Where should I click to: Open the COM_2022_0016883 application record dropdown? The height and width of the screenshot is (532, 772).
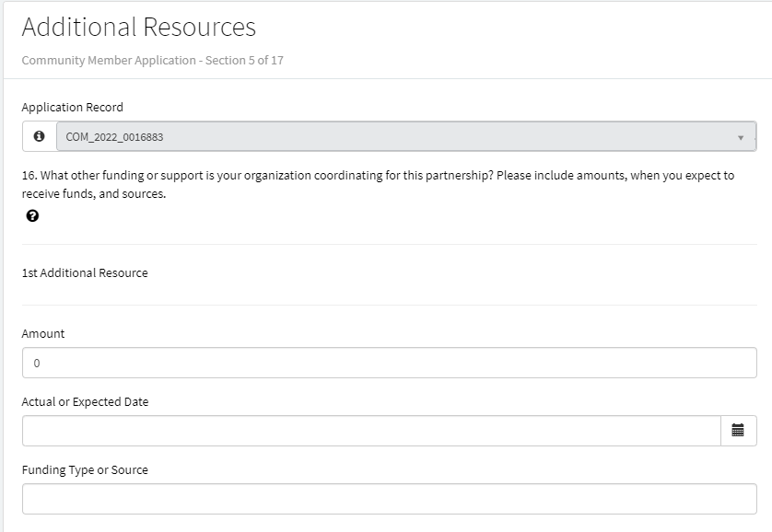click(x=396, y=137)
